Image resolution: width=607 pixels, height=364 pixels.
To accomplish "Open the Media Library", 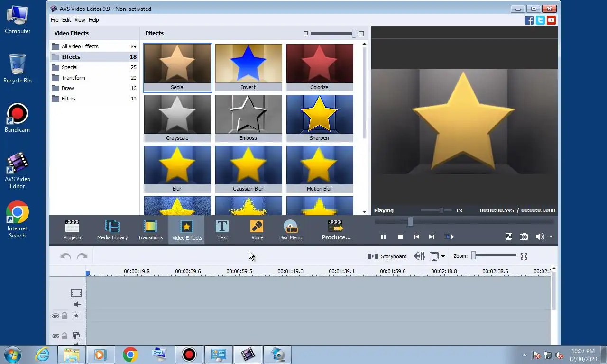I will (112, 230).
